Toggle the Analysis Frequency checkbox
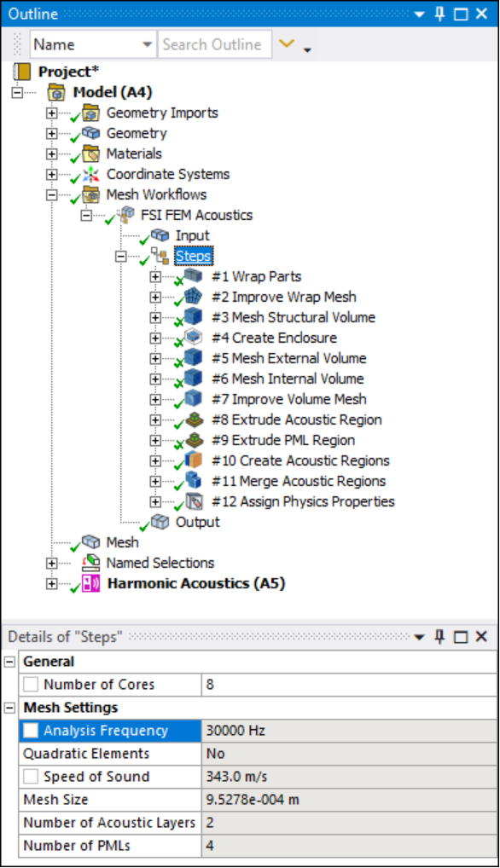The image size is (500, 868). (x=31, y=730)
